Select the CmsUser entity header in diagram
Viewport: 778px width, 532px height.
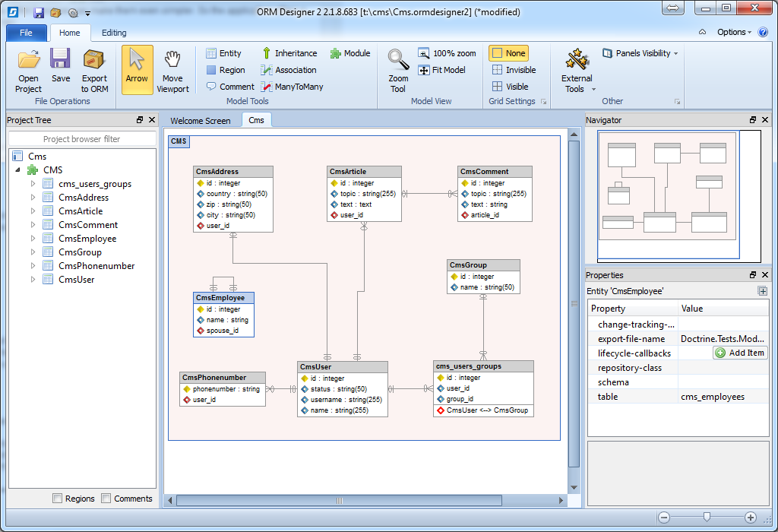[x=343, y=367]
